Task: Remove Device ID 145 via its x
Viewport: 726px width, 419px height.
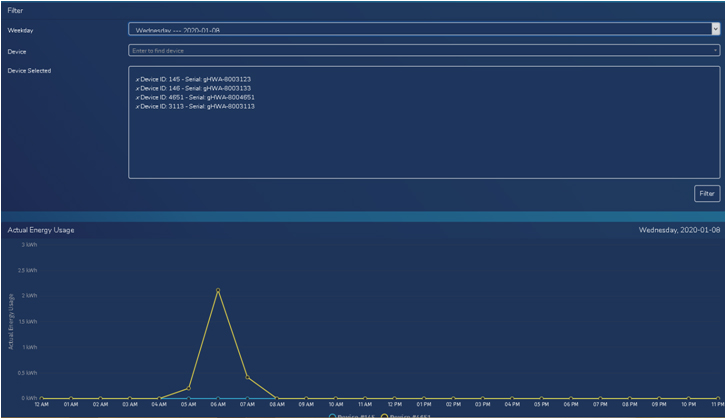Action: pyautogui.click(x=138, y=80)
